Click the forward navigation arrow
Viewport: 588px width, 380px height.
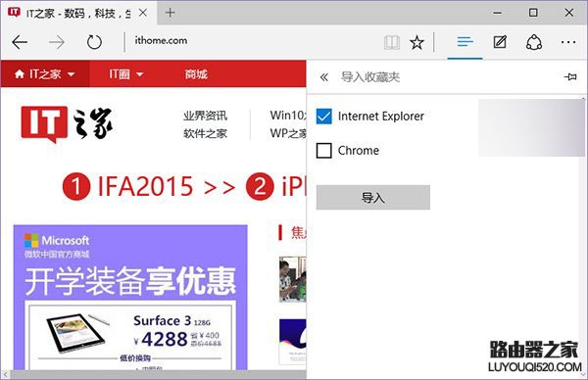coord(57,42)
